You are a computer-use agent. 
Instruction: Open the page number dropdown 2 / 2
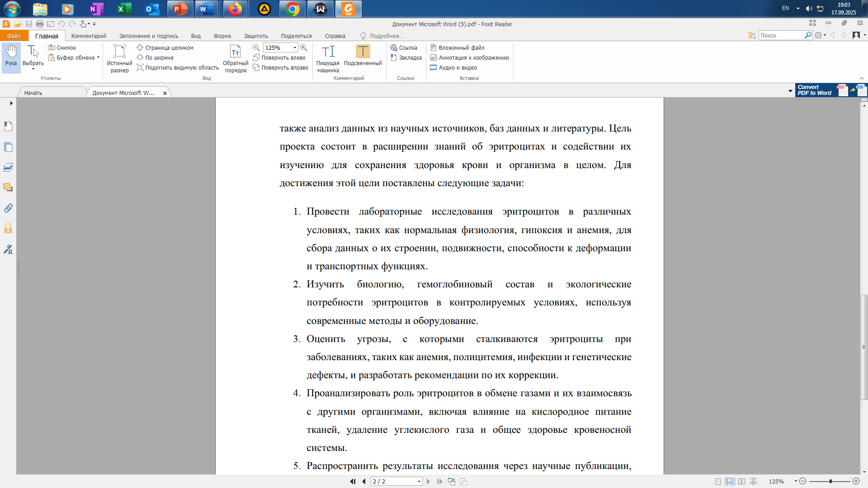pyautogui.click(x=419, y=482)
